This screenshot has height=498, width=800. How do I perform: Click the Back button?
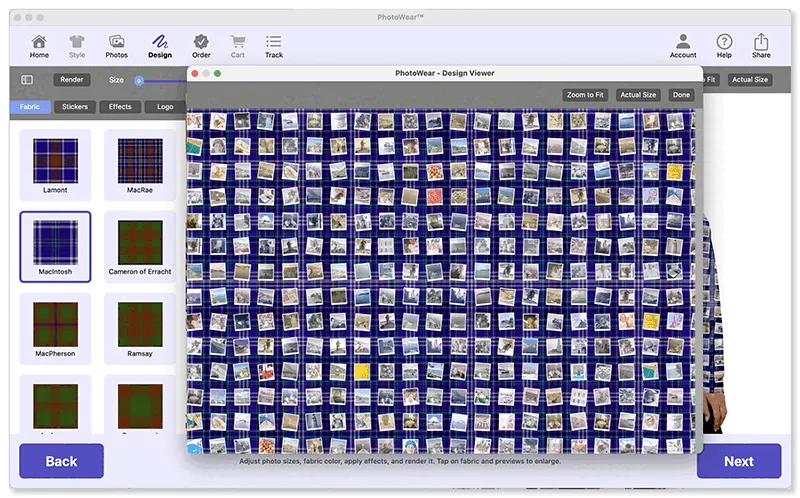[62, 461]
